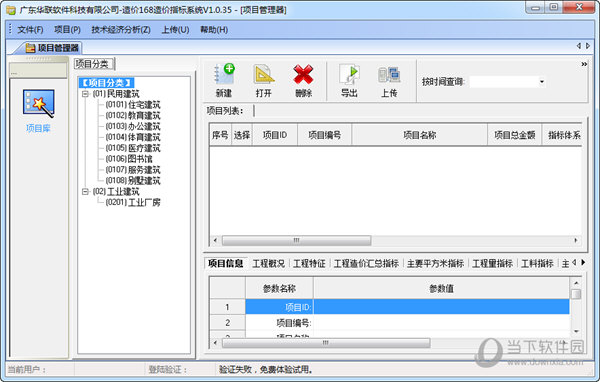Image resolution: width=600 pixels, height=382 pixels.
Task: Click the 参数名称 column header
Action: pyautogui.click(x=279, y=288)
